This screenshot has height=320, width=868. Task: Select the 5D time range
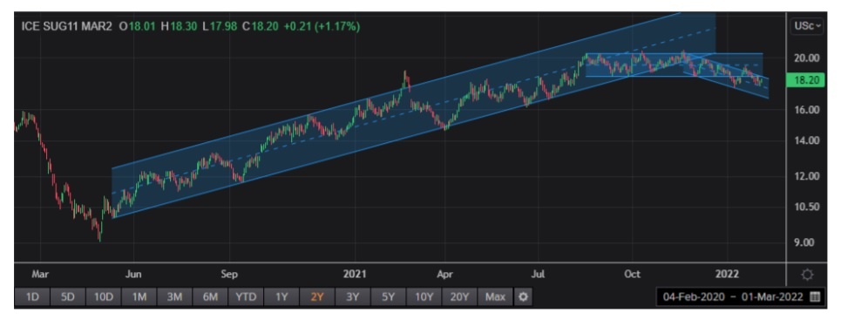[67, 296]
